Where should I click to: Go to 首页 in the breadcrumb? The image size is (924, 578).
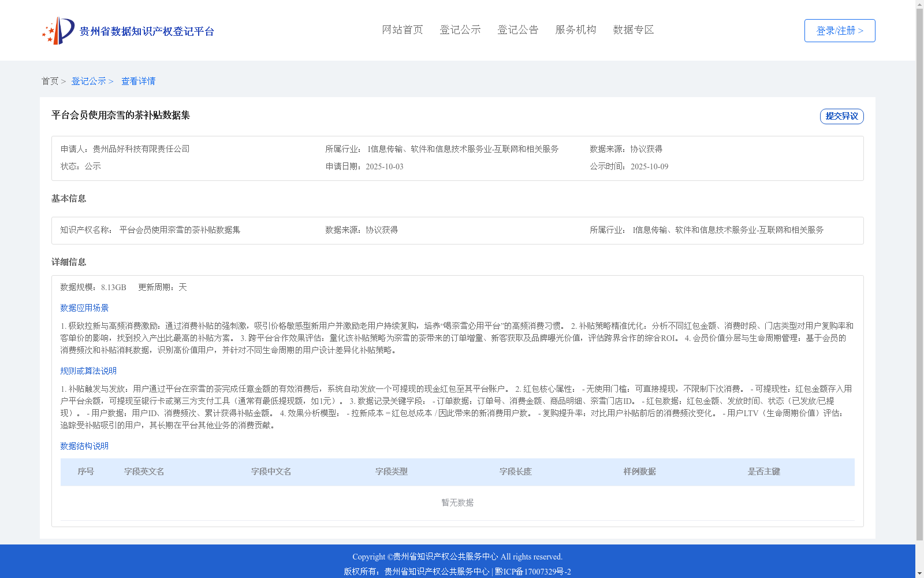click(50, 81)
